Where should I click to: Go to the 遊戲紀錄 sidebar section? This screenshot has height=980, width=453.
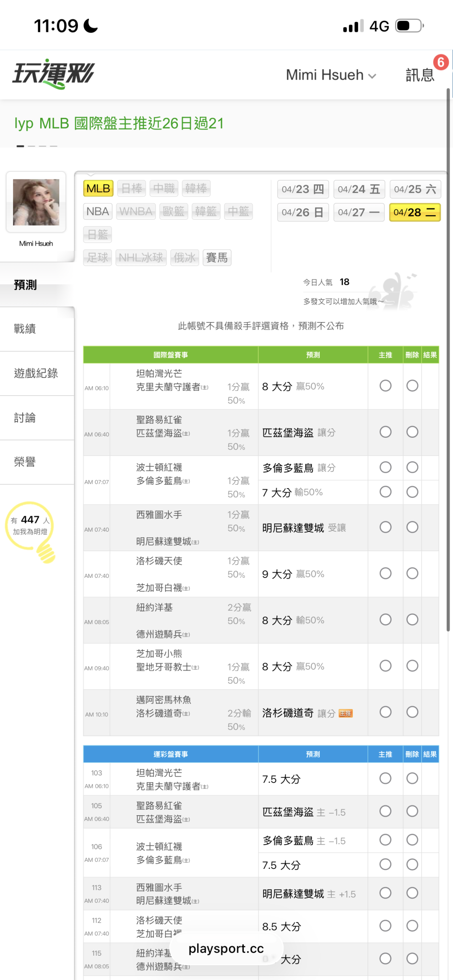point(36,373)
